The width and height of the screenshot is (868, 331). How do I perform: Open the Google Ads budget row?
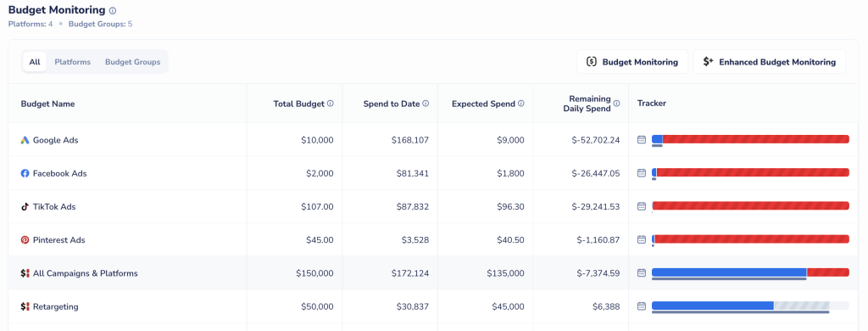point(433,140)
